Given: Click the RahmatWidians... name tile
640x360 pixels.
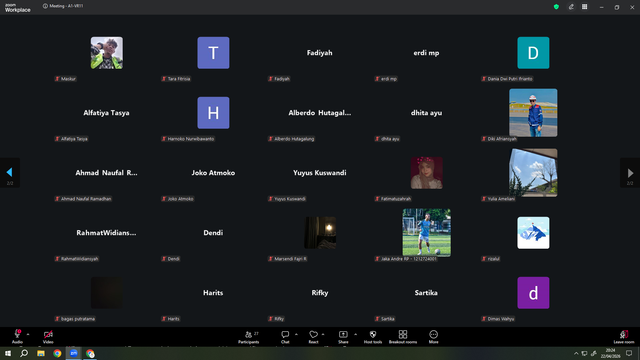Looking at the screenshot, I should (107, 233).
